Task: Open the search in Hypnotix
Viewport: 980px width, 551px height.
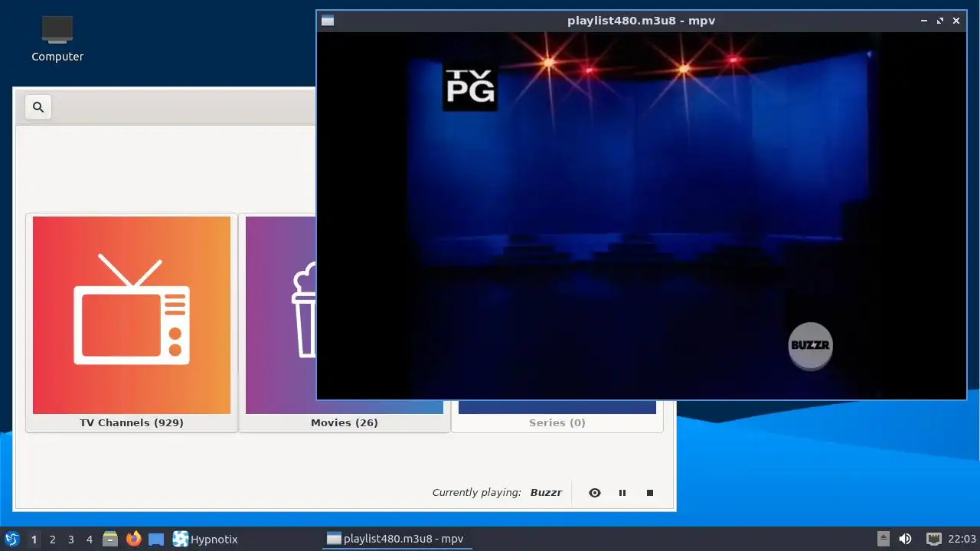Action: pos(38,107)
